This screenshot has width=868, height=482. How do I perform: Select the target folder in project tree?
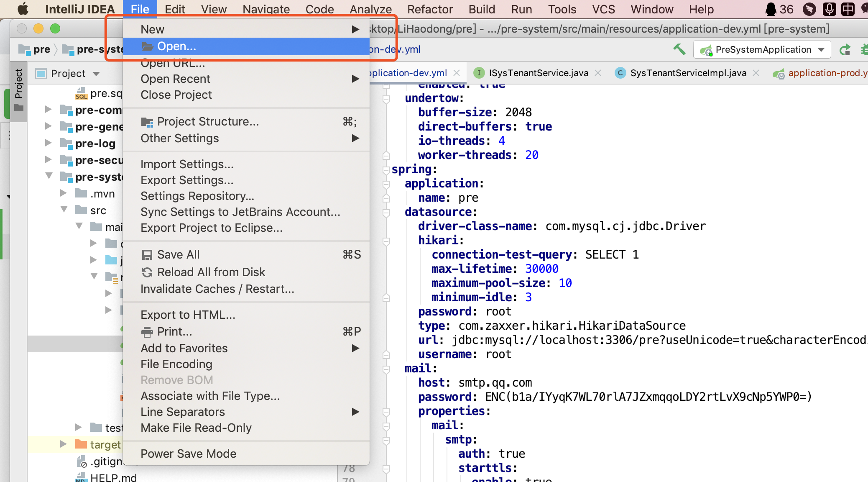(x=105, y=444)
